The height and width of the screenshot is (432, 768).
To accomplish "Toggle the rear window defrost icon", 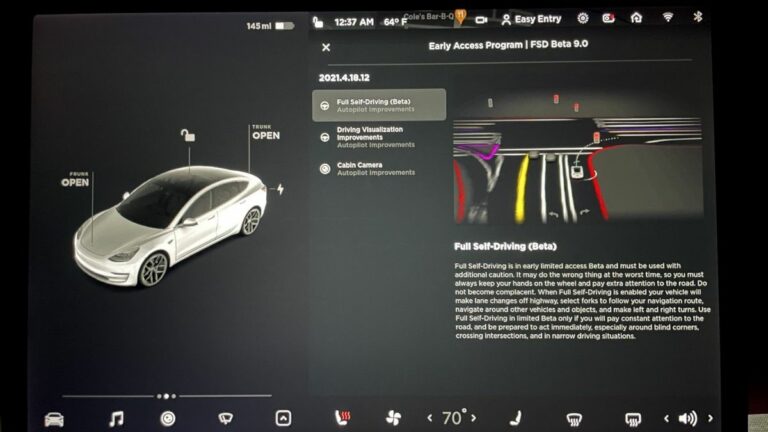I will pyautogui.click(x=633, y=419).
